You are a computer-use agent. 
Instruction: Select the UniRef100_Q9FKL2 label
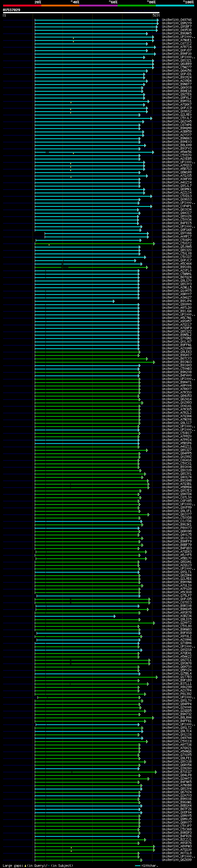click(x=177, y=98)
